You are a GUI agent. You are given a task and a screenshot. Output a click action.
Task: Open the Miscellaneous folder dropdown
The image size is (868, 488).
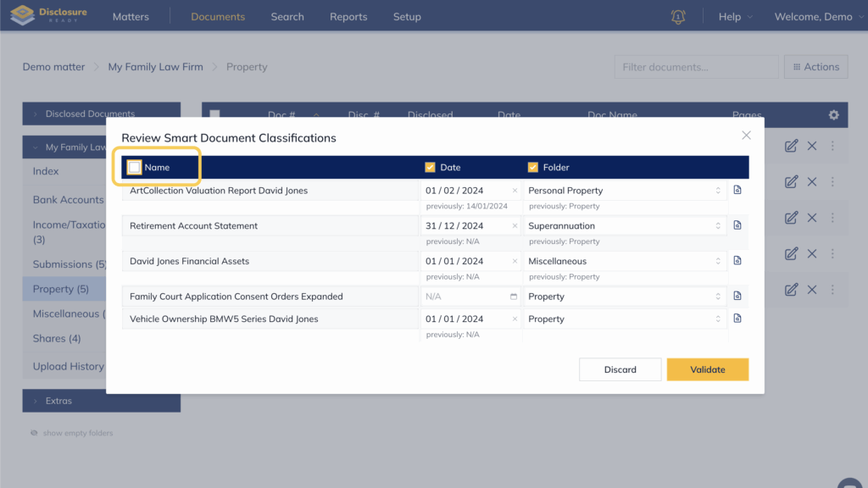pos(624,261)
